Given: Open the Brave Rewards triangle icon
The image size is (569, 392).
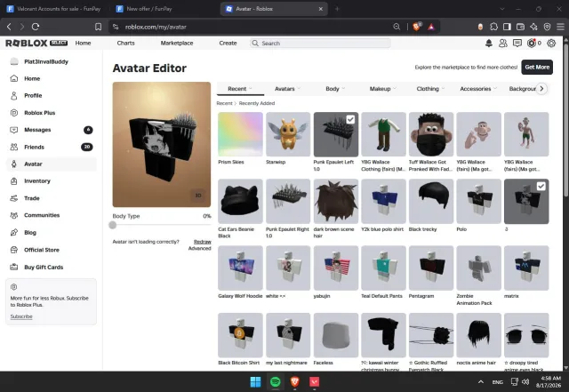Looking at the screenshot, I should pos(431,27).
